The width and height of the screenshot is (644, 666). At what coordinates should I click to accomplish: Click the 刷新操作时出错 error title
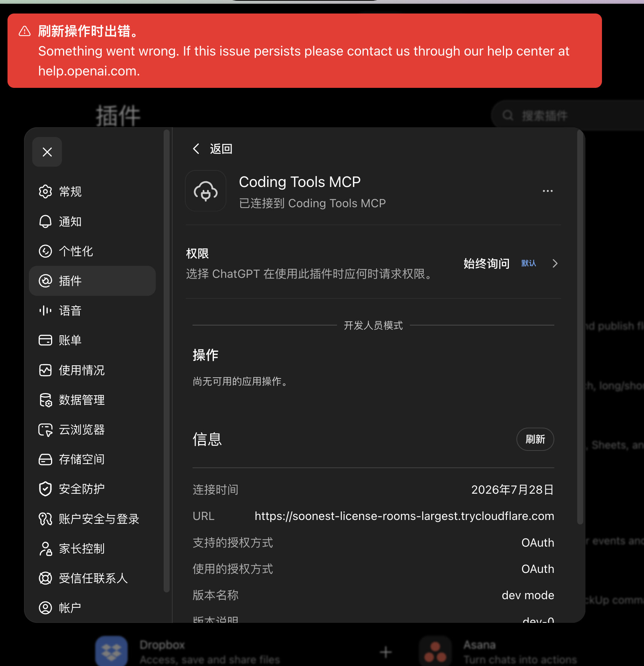coord(90,31)
